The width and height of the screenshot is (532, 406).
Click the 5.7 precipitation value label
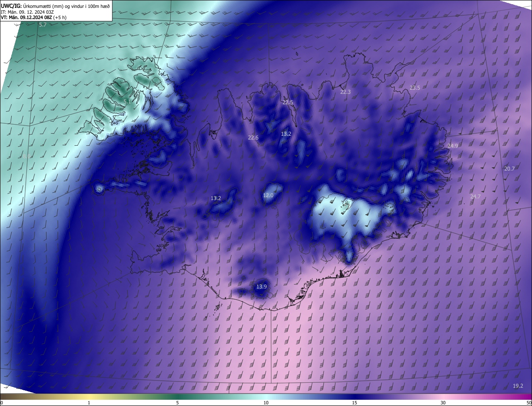43,25
